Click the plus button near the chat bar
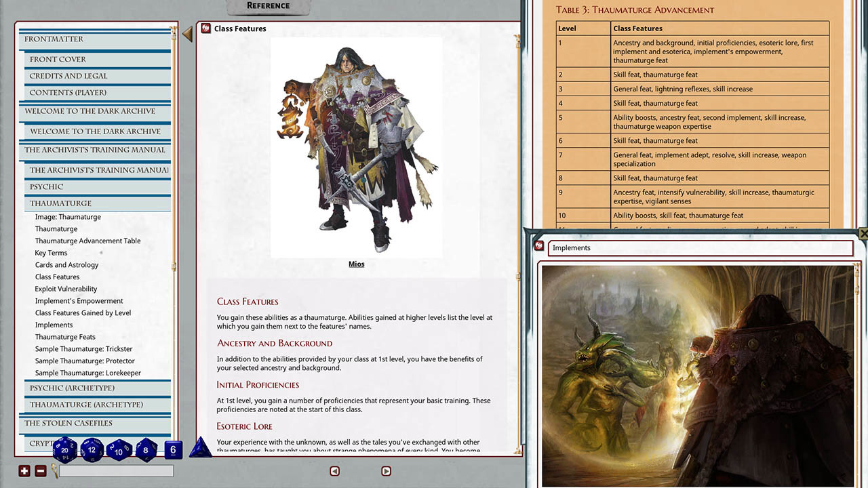 24,470
